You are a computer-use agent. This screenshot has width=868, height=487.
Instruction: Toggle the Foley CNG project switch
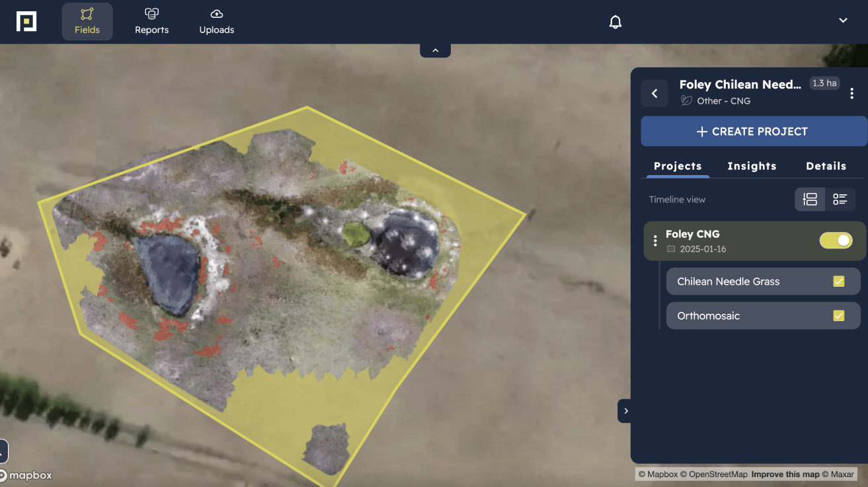pyautogui.click(x=836, y=241)
